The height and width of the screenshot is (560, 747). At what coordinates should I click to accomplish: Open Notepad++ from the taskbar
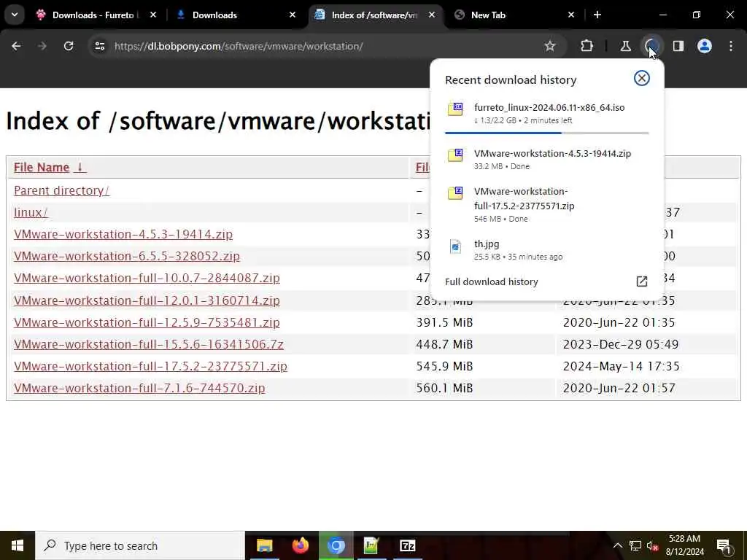(371, 545)
